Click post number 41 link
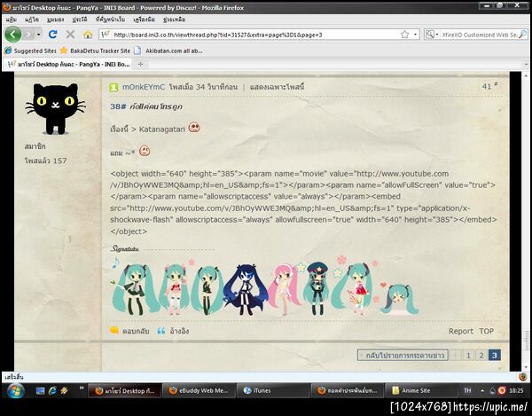 click(x=489, y=86)
